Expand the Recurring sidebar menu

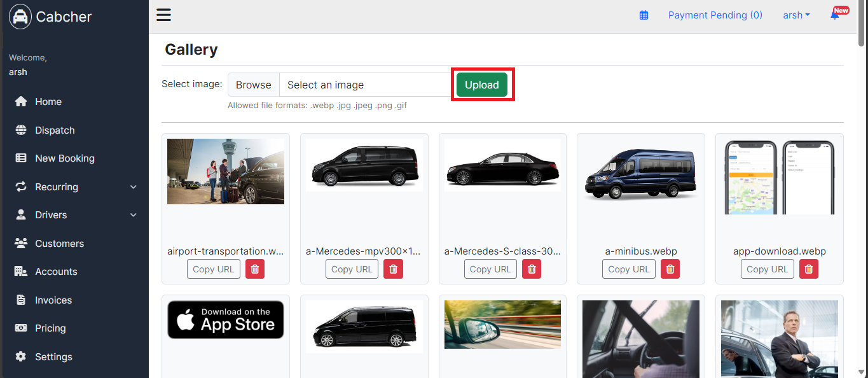[x=76, y=187]
